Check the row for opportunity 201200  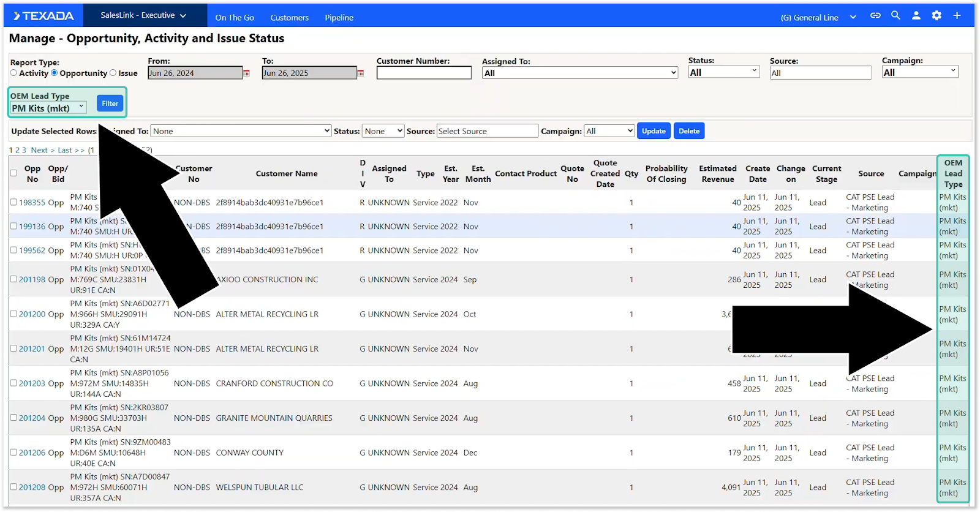tap(13, 314)
